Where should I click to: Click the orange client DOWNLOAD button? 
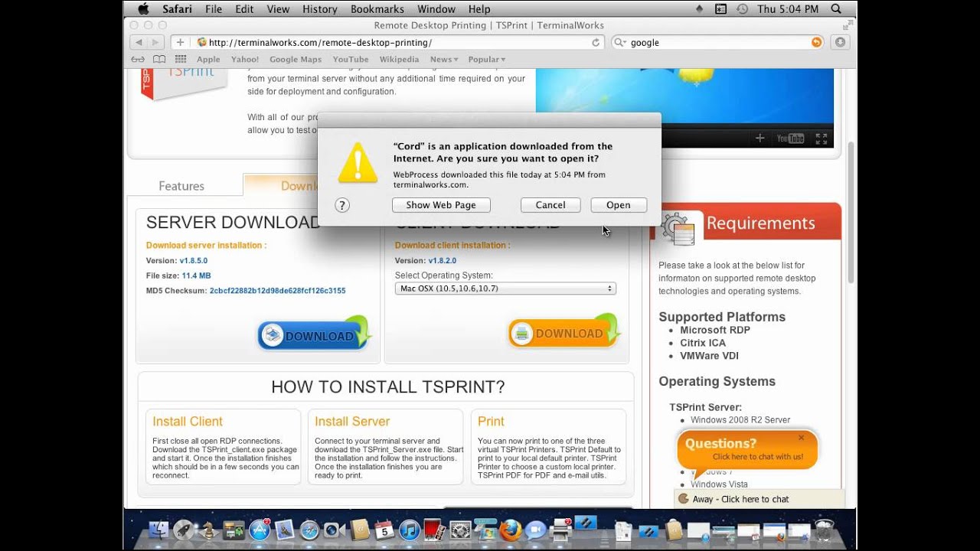tap(563, 333)
